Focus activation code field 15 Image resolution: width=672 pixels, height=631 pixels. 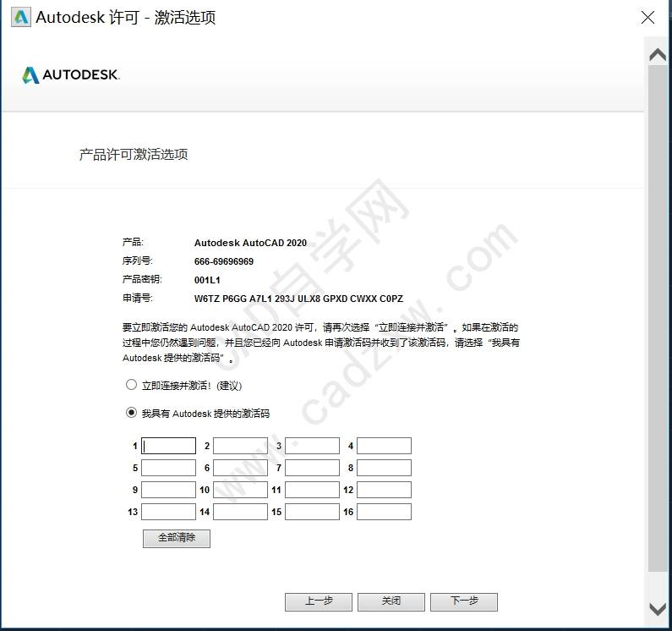[x=313, y=512]
